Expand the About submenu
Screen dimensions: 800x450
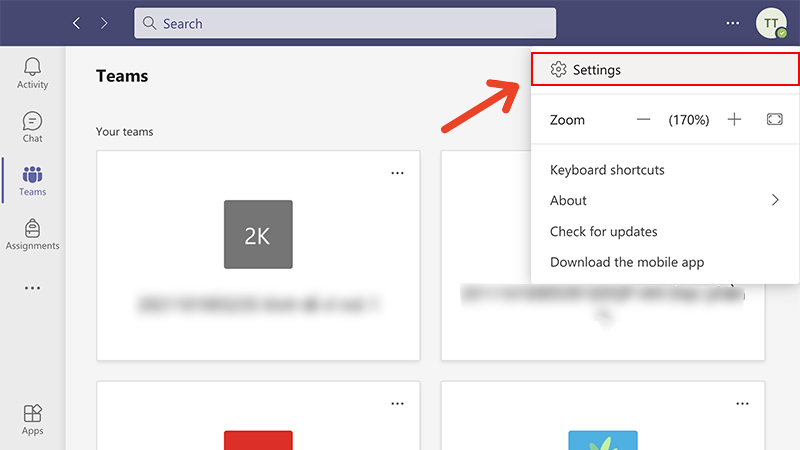coord(665,200)
